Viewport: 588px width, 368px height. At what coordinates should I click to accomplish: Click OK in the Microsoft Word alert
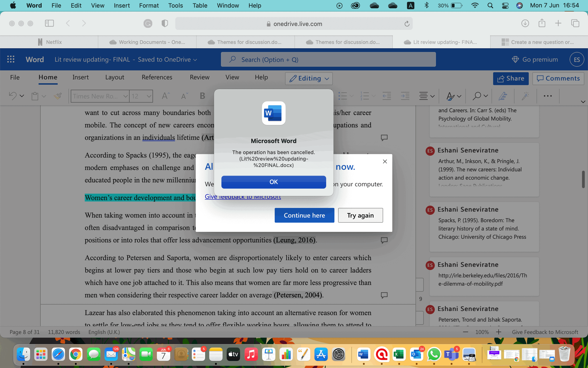(274, 182)
